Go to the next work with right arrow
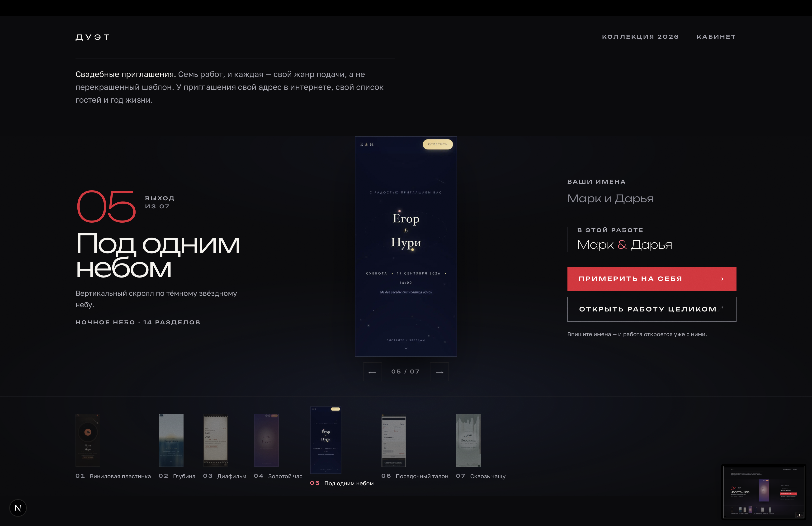 click(439, 372)
